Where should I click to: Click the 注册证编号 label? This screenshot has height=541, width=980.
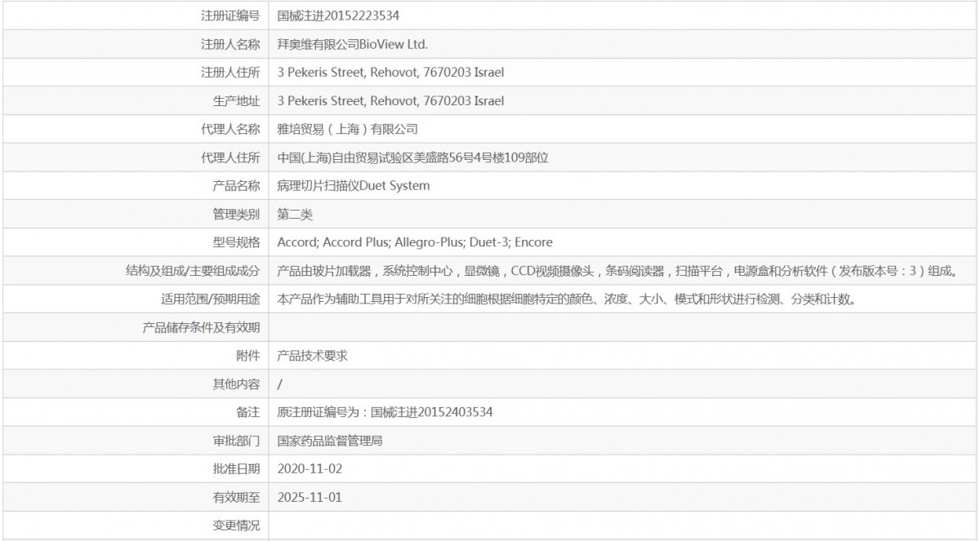click(x=230, y=16)
